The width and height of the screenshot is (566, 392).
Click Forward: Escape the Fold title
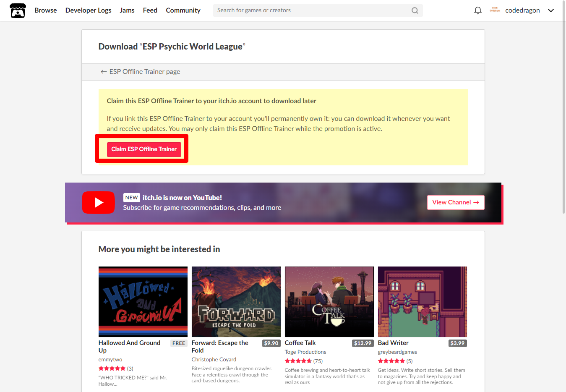pyautogui.click(x=220, y=347)
